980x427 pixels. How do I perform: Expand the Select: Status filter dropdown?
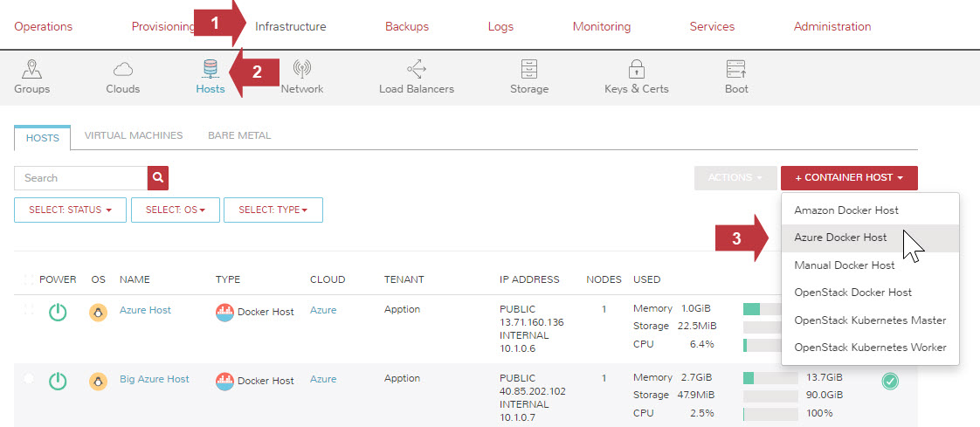70,210
